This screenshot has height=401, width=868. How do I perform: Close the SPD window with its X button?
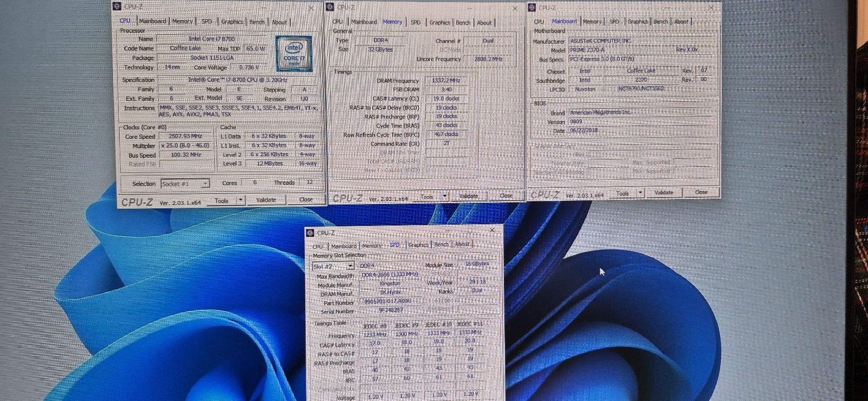coord(492,230)
